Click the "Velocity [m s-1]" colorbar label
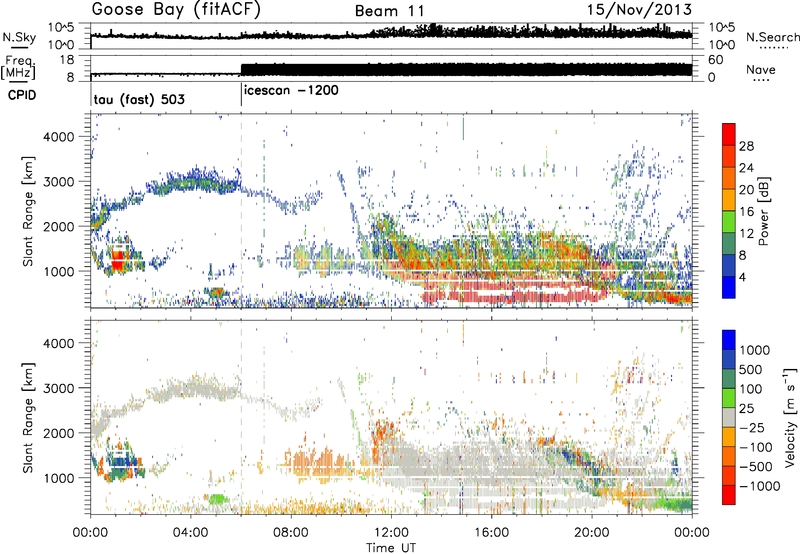The width and height of the screenshot is (800, 554). click(790, 417)
